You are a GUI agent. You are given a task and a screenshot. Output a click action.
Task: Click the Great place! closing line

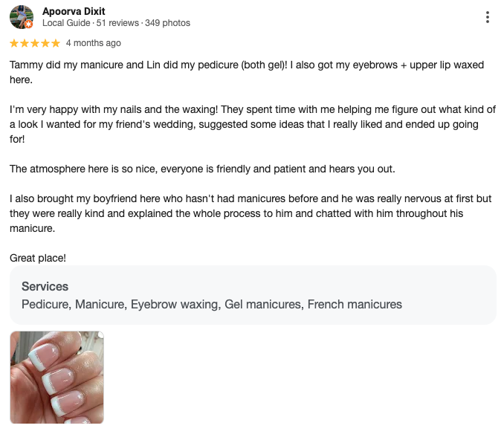click(38, 258)
